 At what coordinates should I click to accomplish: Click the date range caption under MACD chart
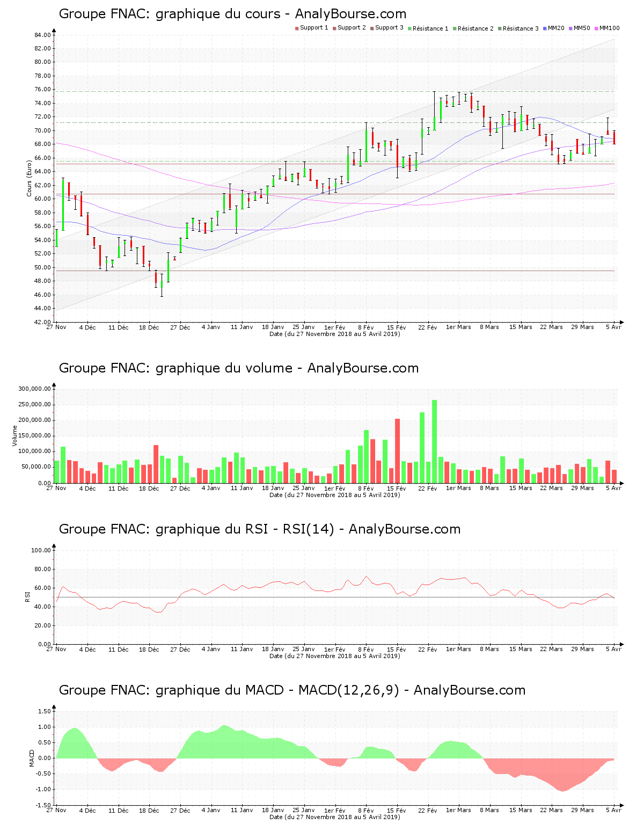pos(335,817)
